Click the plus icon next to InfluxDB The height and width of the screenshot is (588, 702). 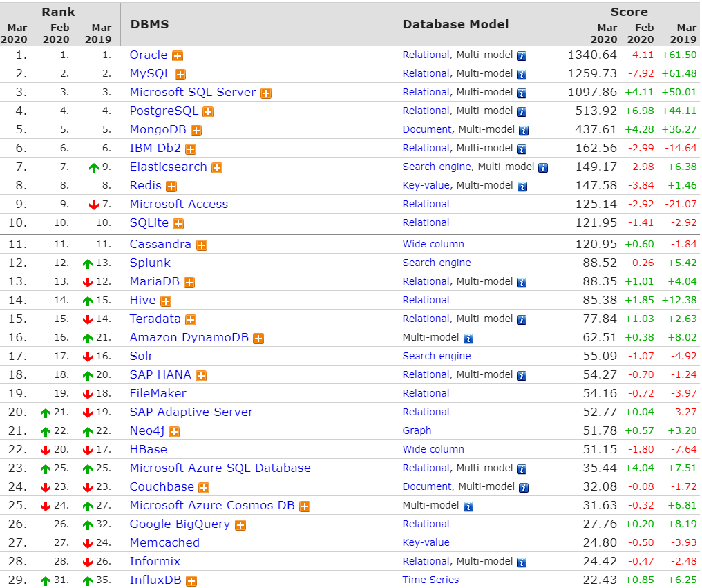[x=191, y=581]
